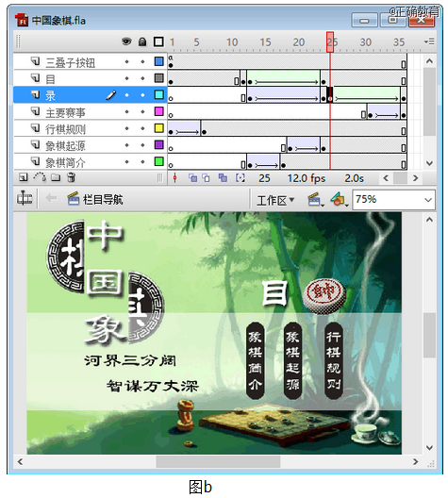Toggle lock dot for 象棋起源 layer

[x=142, y=145]
